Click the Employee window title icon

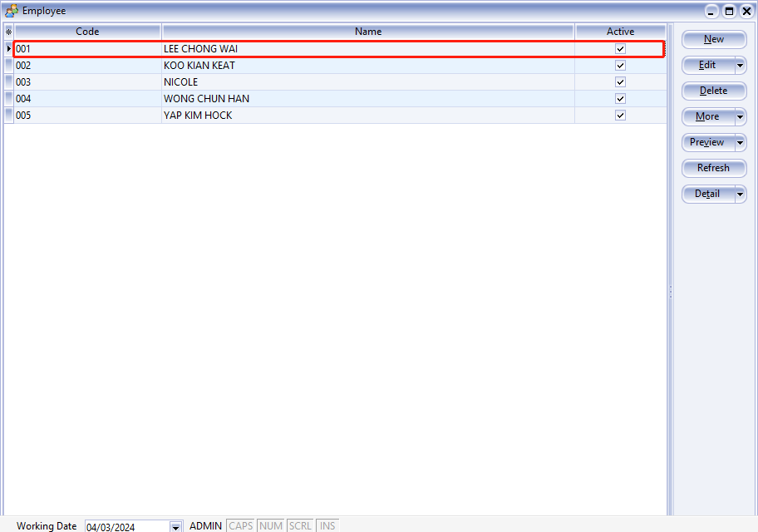tap(12, 11)
